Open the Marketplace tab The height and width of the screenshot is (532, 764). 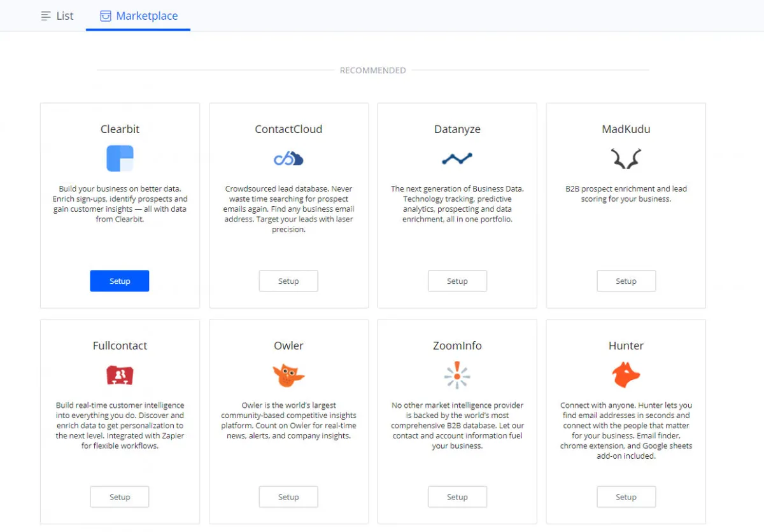point(139,16)
